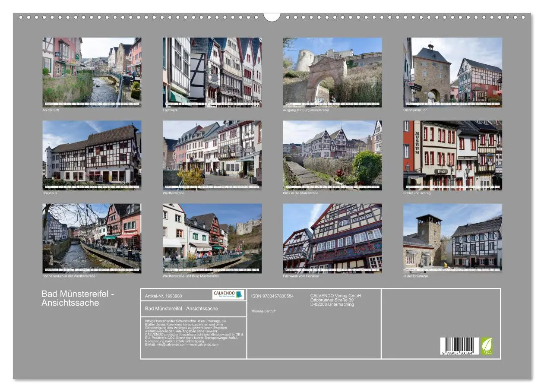Select the 'Schief und schräg' museum photo
Screen dimensions: 544x392
click(x=452, y=155)
